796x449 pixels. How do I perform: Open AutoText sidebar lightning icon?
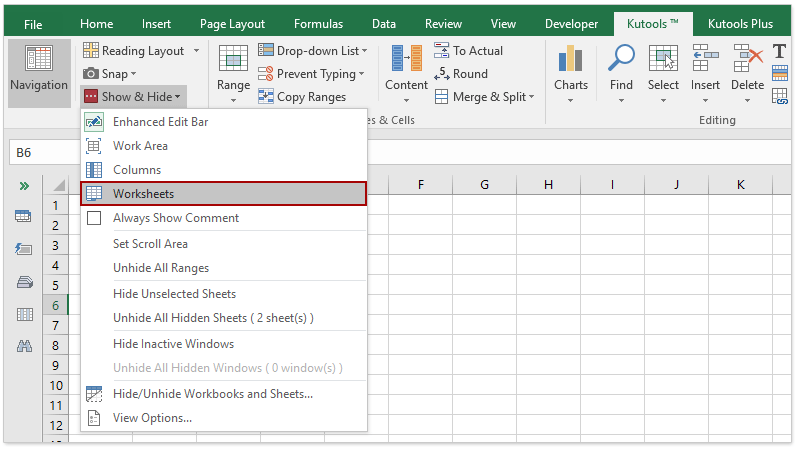click(23, 249)
